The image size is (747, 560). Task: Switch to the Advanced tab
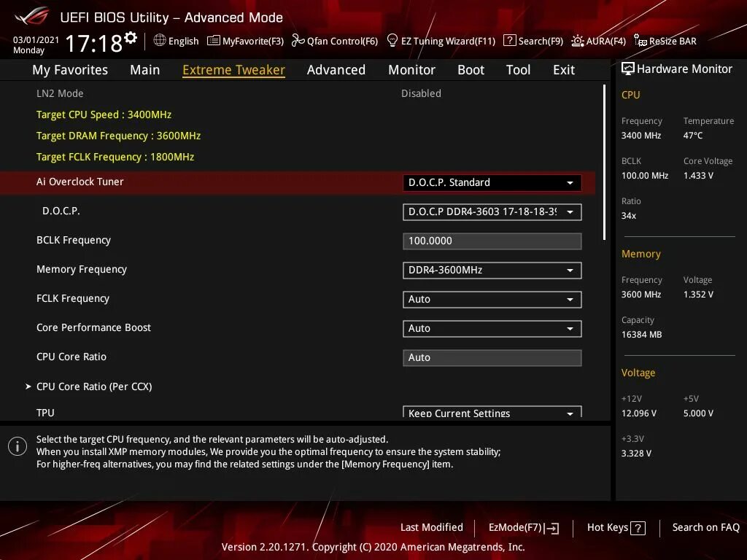[x=336, y=69]
